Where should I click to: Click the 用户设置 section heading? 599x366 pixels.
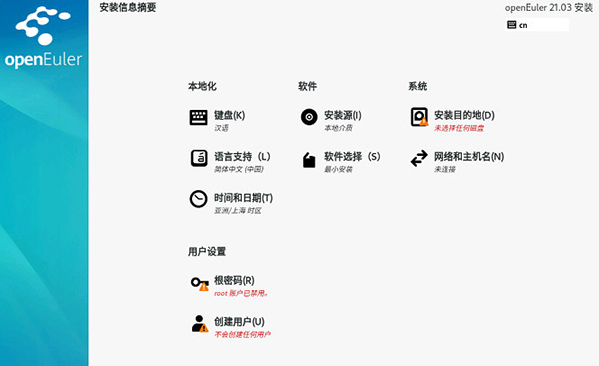coord(207,251)
